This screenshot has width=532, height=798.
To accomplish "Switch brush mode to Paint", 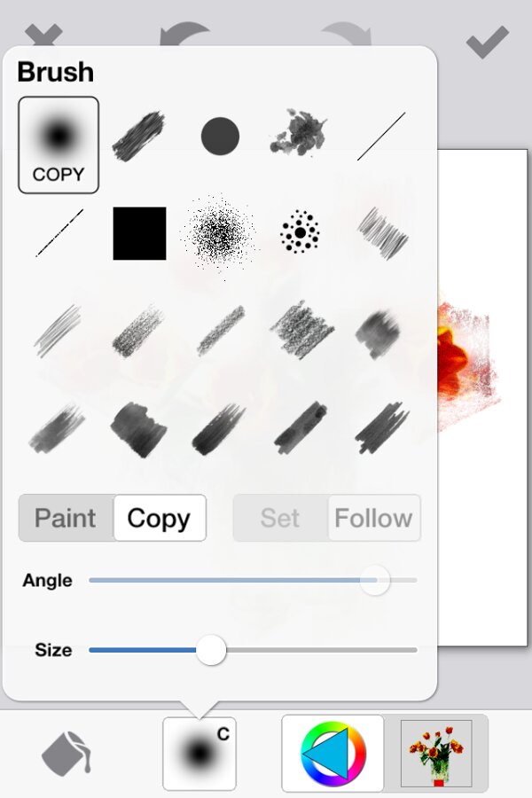I will tap(66, 518).
